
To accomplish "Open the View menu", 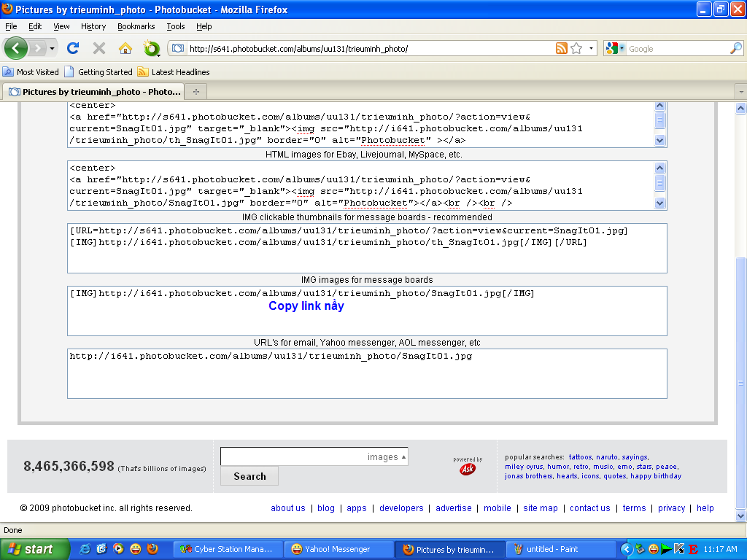I will (x=61, y=26).
